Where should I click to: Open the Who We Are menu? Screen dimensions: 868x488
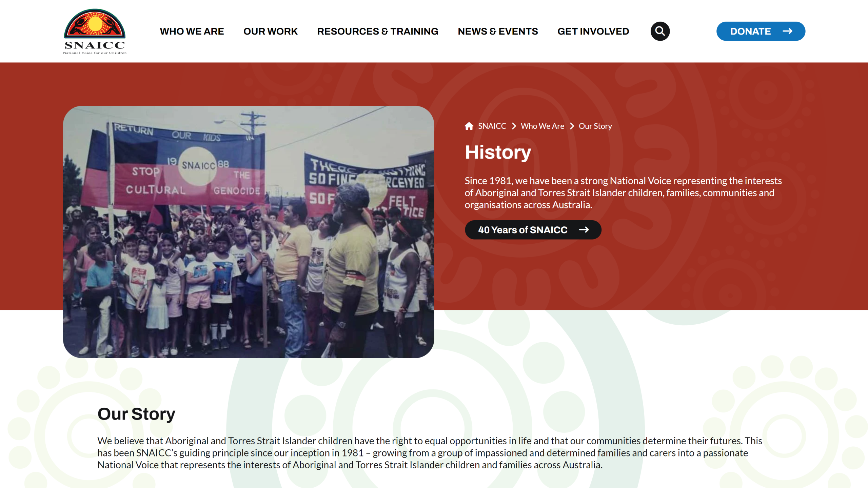(x=192, y=31)
